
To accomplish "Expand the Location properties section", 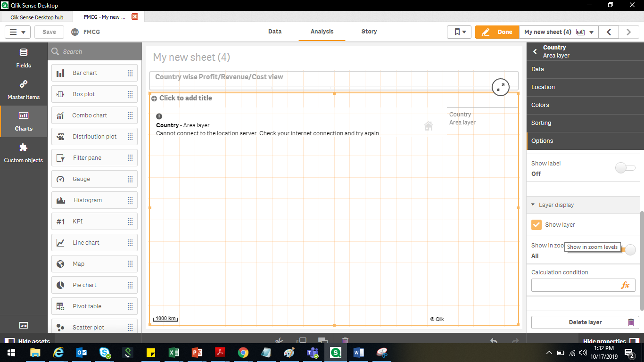I will [585, 87].
